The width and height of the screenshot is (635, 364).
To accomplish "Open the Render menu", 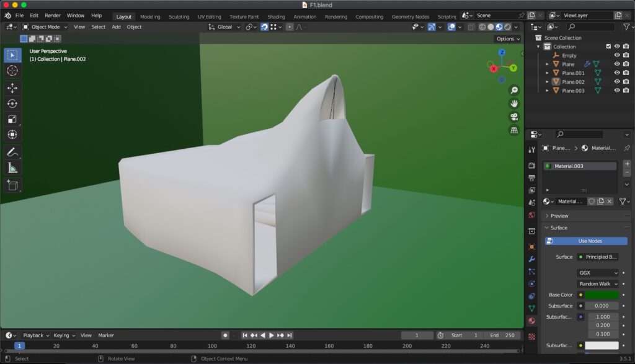I will [x=53, y=16].
